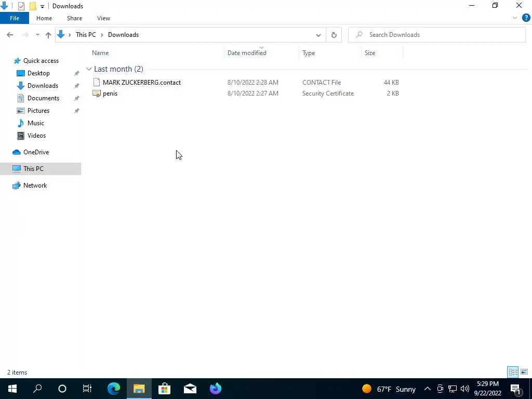The image size is (532, 399).
Task: Open the volume speaker tray icon
Action: tap(465, 389)
